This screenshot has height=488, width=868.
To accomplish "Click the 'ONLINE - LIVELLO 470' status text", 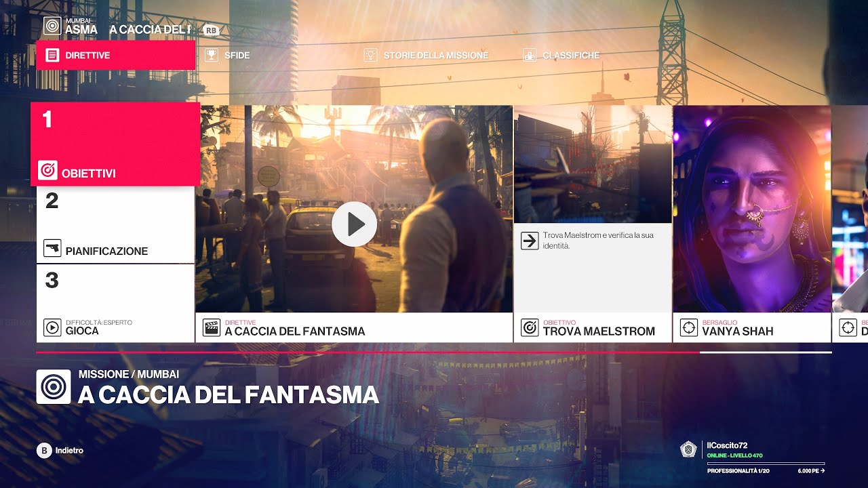I will coord(734,455).
